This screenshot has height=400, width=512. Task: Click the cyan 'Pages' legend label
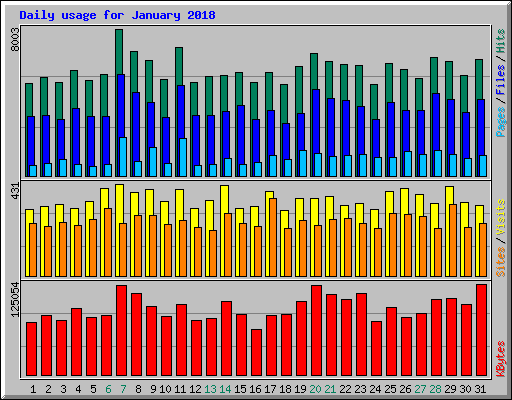[501, 122]
